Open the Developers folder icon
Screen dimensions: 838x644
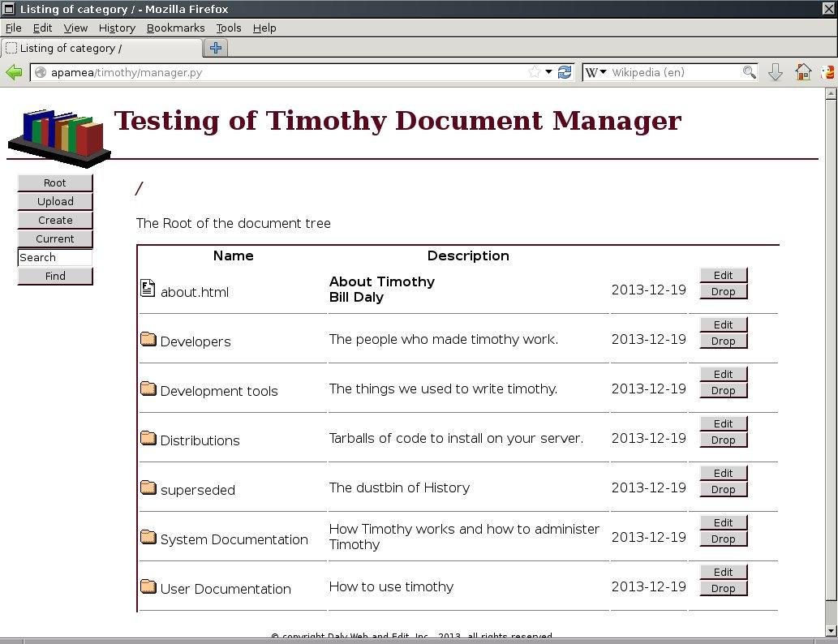click(x=148, y=338)
